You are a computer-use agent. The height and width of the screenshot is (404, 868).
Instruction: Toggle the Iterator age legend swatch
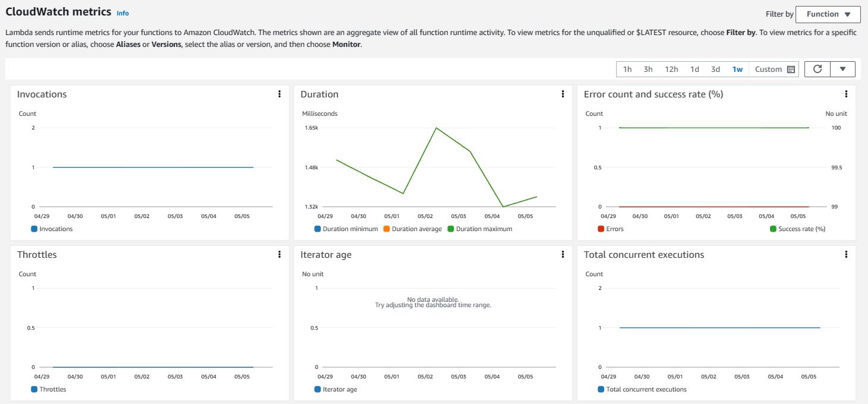tap(317, 389)
